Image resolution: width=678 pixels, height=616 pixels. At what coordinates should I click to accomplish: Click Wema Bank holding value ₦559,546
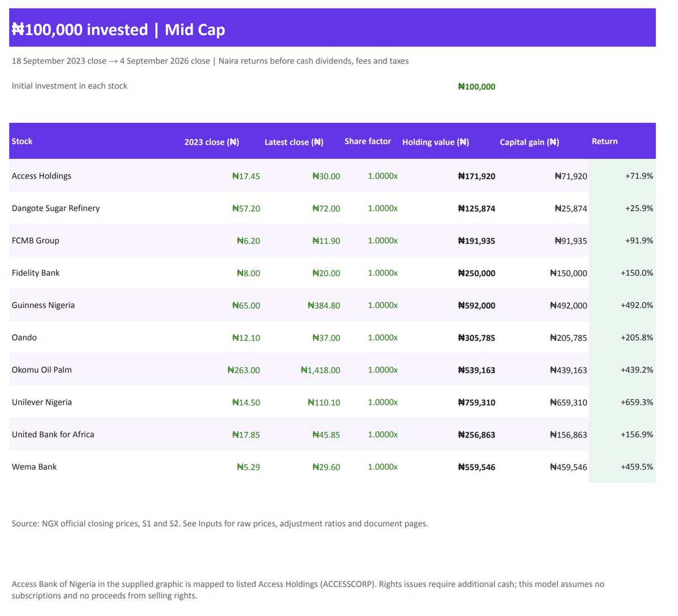pyautogui.click(x=477, y=467)
